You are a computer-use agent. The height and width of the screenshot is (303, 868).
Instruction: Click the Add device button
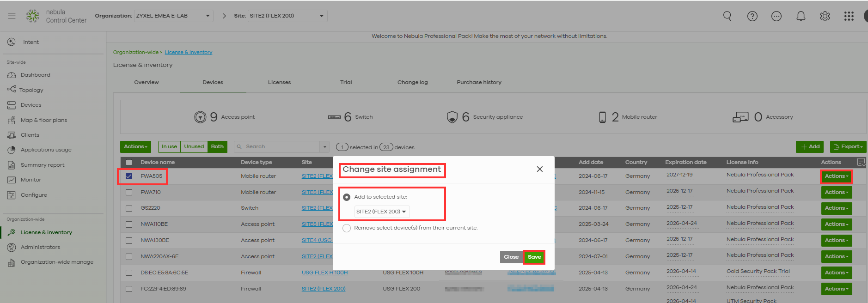pos(810,147)
